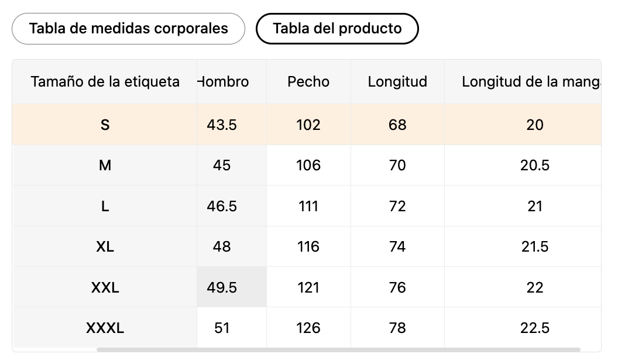Switch to Tabla de medidas corporales tab
The image size is (618, 364).
(129, 29)
